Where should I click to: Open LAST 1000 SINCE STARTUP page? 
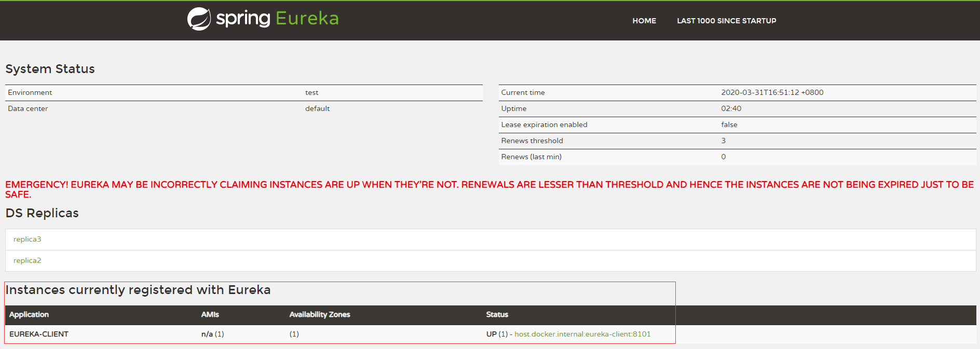click(726, 21)
